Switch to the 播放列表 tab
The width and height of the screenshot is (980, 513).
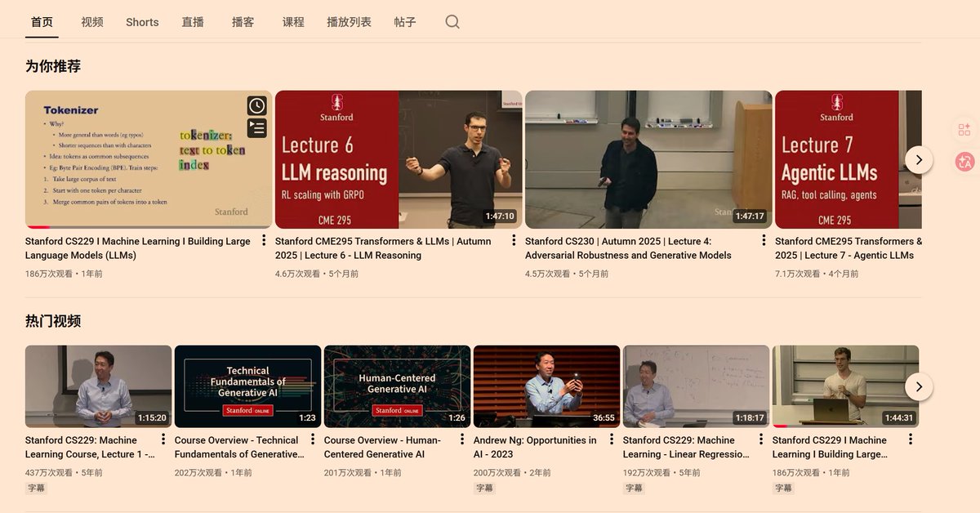click(349, 22)
